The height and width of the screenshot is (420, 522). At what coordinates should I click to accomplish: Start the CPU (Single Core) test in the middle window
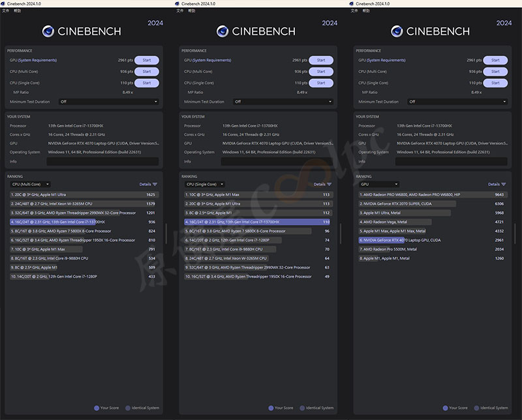click(321, 83)
